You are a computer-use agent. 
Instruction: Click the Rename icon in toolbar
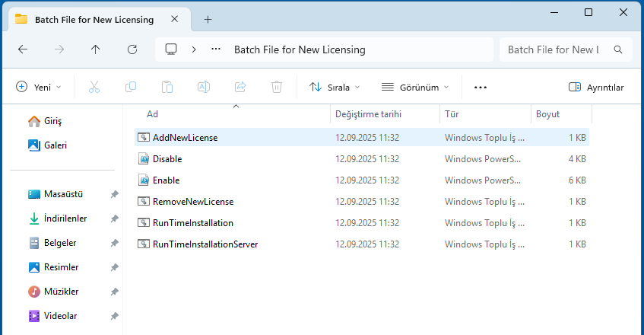coord(204,88)
